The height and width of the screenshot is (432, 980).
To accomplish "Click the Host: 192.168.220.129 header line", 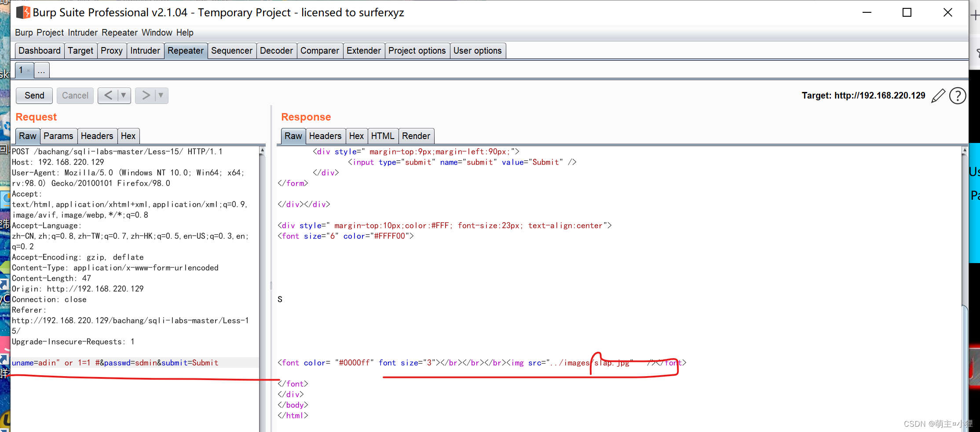I will click(x=58, y=162).
